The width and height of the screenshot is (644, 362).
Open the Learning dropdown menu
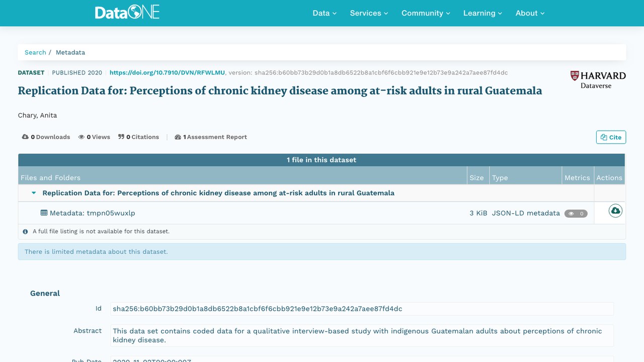483,13
